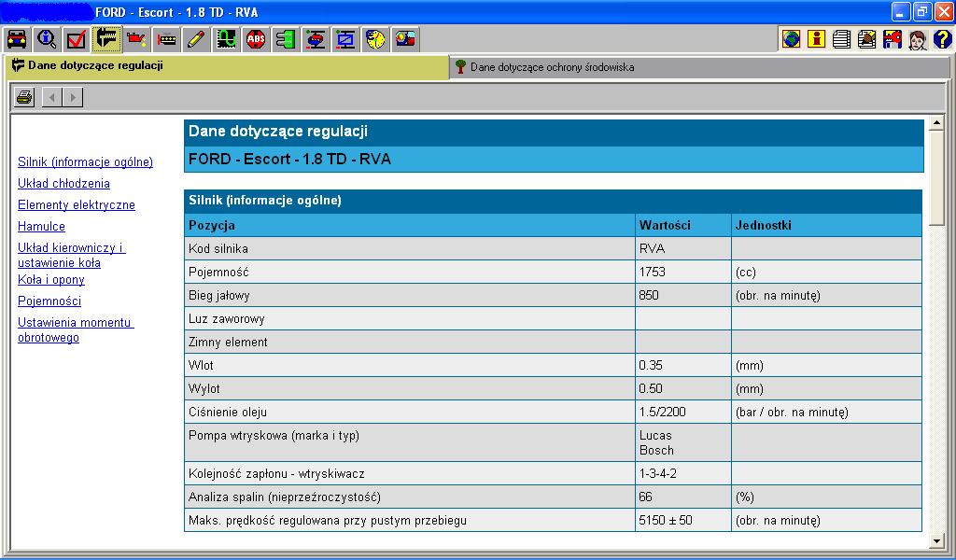Click the yellow pencil icon
Viewport: 956px width, 560px height.
196,39
